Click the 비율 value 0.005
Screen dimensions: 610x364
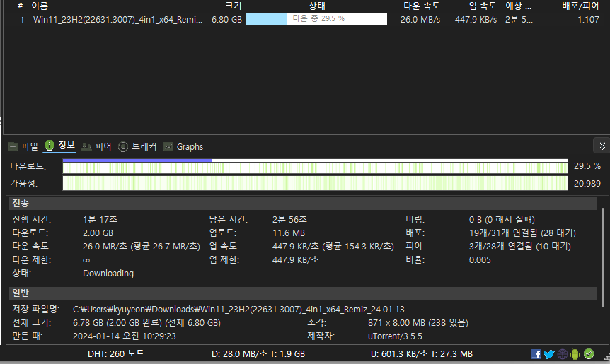(480, 260)
